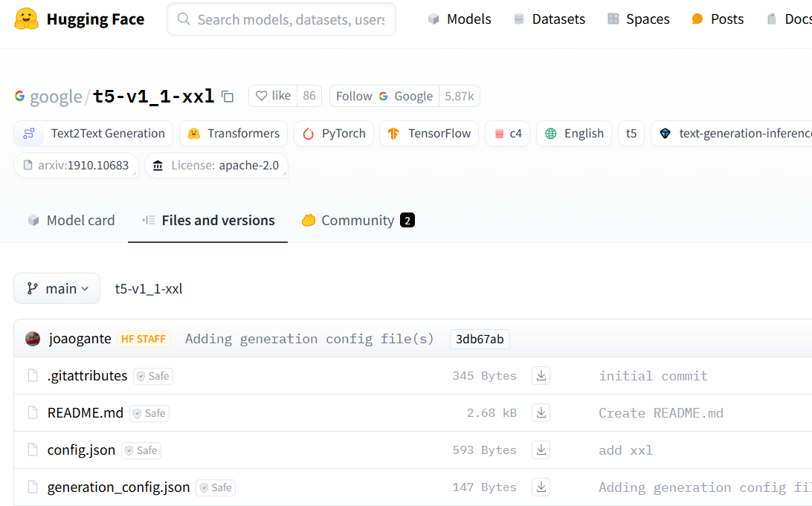Viewport: 812px width, 506px height.
Task: Click the globe icon on English tag
Action: [x=550, y=134]
